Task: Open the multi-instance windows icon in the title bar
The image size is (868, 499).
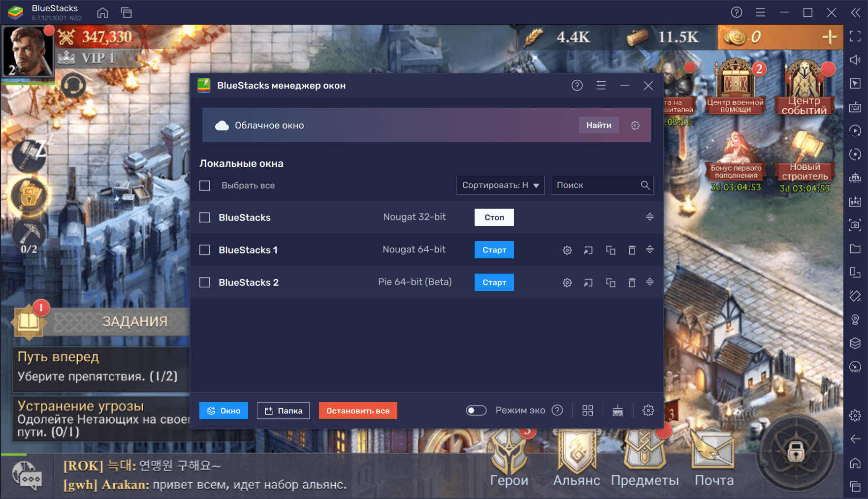Action: 127,12
